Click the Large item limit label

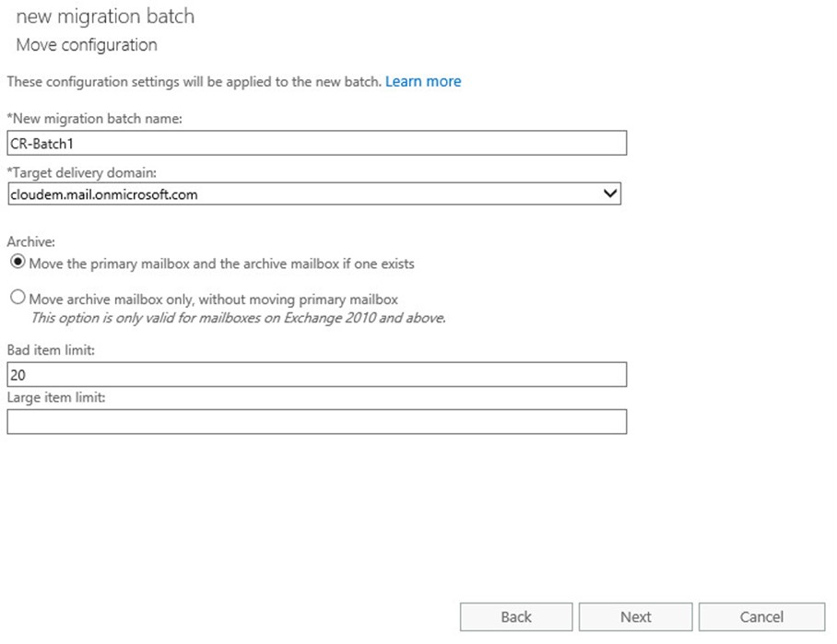[56, 397]
